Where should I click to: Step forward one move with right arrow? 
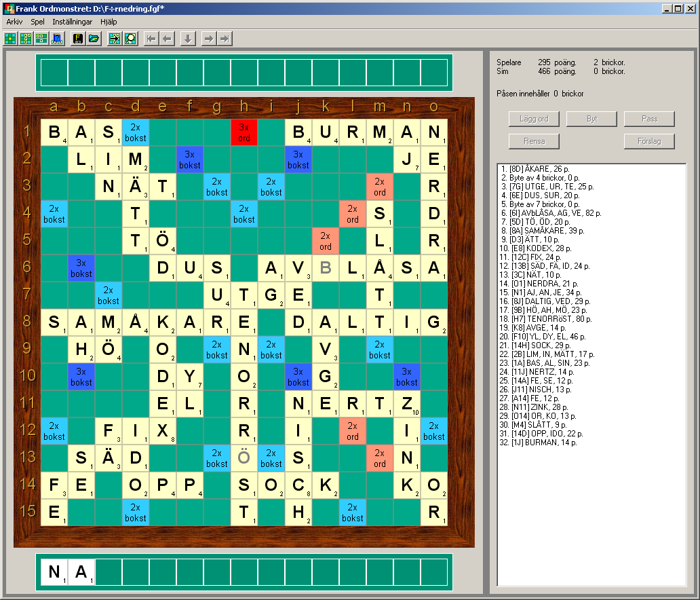(x=209, y=39)
